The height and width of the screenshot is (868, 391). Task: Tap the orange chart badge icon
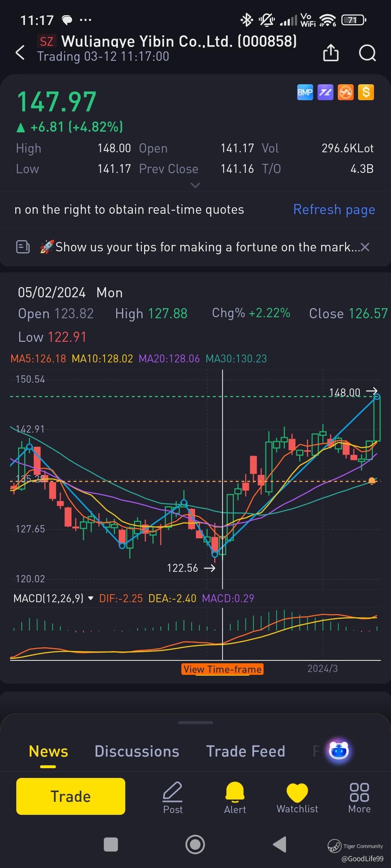(345, 92)
